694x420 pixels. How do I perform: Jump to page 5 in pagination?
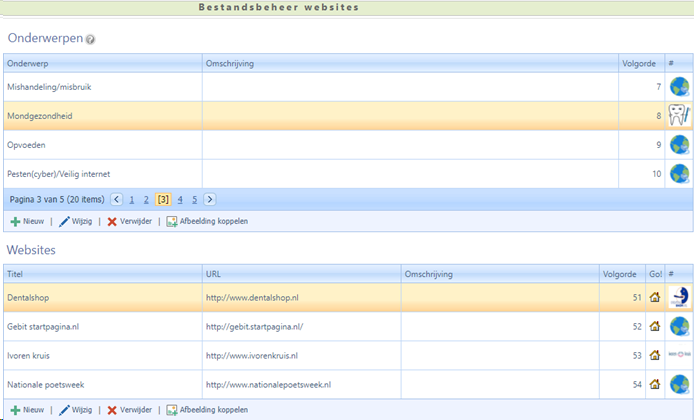click(194, 200)
